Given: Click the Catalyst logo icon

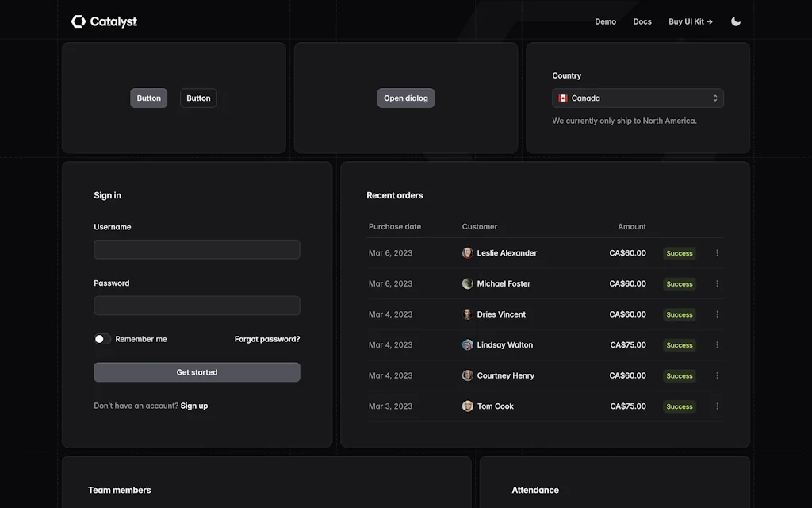Looking at the screenshot, I should [x=78, y=21].
